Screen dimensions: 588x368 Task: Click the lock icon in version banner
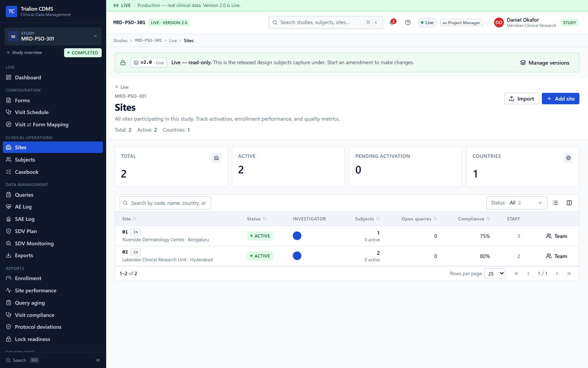click(x=123, y=63)
